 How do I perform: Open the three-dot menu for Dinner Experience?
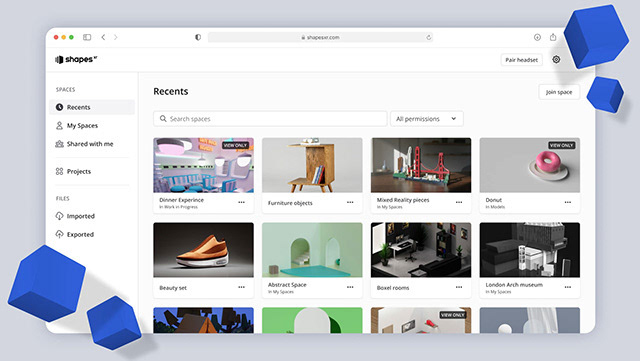[242, 202]
